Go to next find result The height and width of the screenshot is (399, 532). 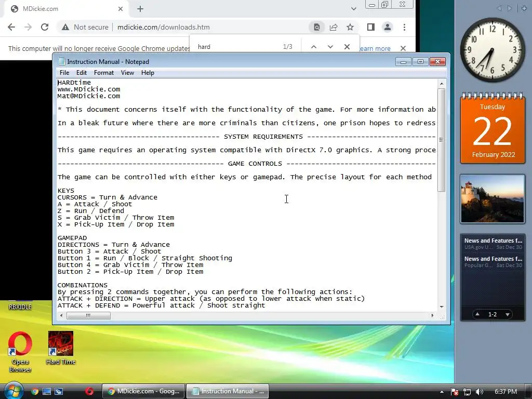(x=330, y=47)
